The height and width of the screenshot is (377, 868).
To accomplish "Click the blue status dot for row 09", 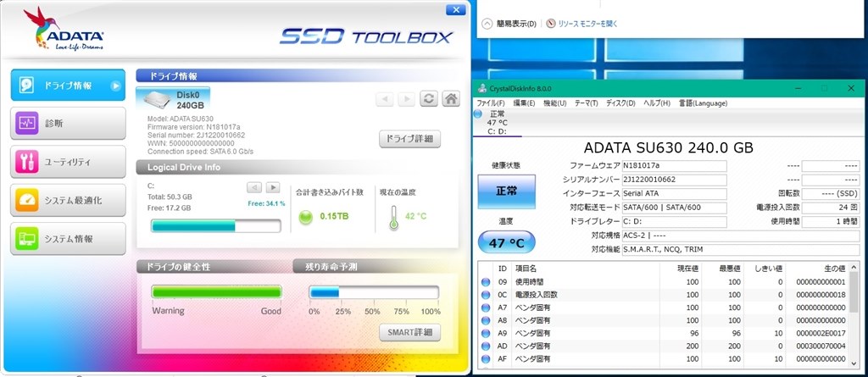I will (486, 282).
